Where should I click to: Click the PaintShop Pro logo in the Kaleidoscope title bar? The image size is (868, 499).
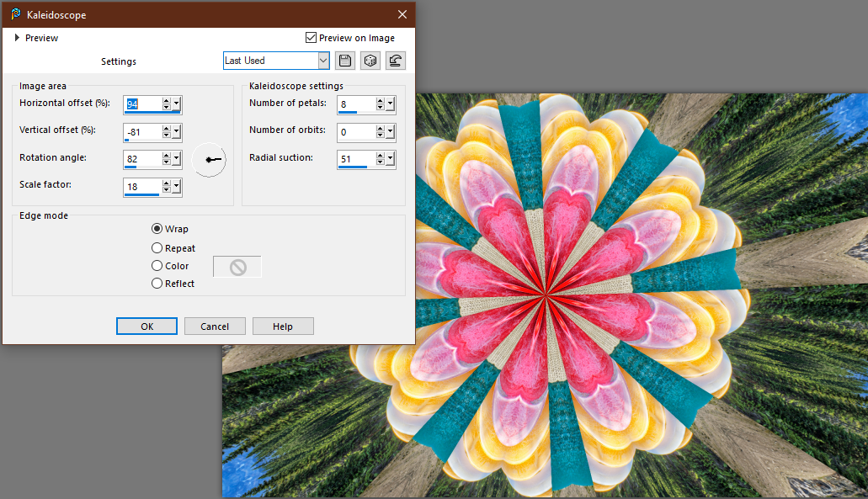pyautogui.click(x=15, y=13)
